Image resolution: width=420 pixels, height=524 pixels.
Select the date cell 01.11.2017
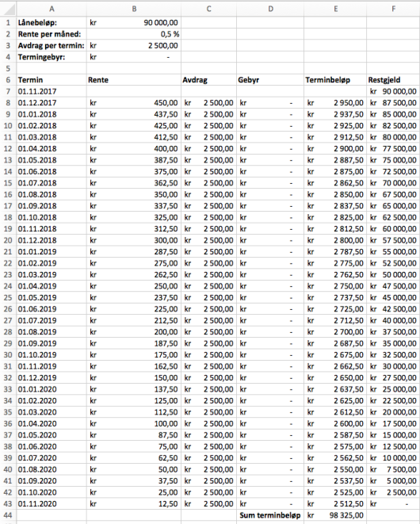tap(52, 91)
